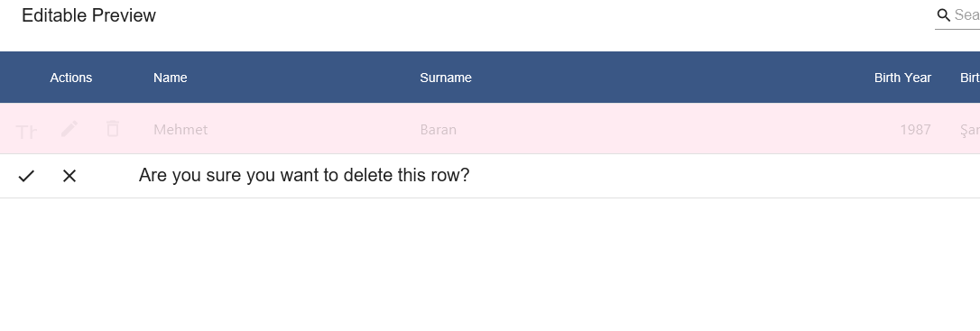This screenshot has width=980, height=331.
Task: Click the delete confirmation question text
Action: (304, 175)
